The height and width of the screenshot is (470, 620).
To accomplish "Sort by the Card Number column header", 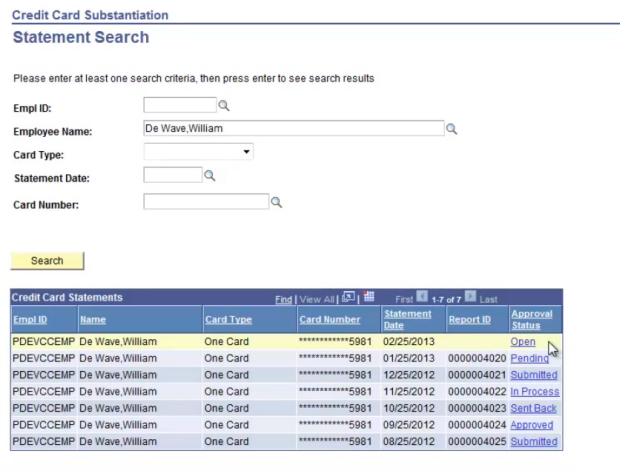I will click(329, 320).
